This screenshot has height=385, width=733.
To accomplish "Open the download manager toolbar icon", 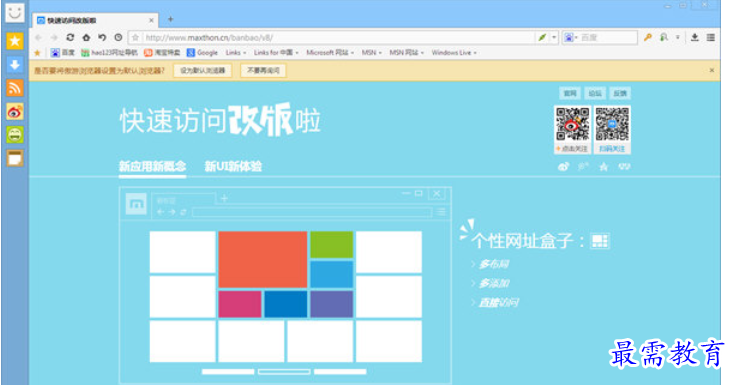I will tap(695, 37).
